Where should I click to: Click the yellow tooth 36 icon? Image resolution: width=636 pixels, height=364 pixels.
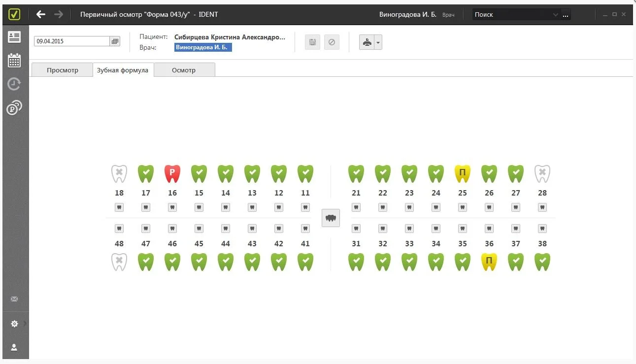(x=489, y=262)
